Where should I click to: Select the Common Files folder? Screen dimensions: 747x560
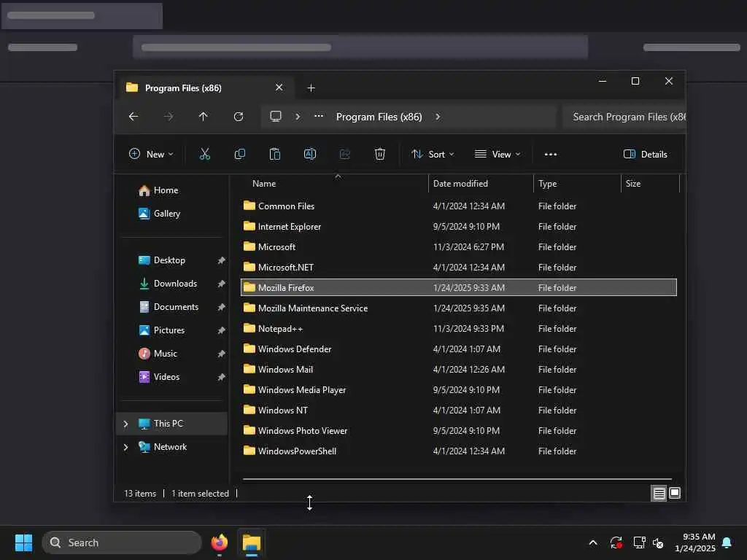tap(459, 206)
